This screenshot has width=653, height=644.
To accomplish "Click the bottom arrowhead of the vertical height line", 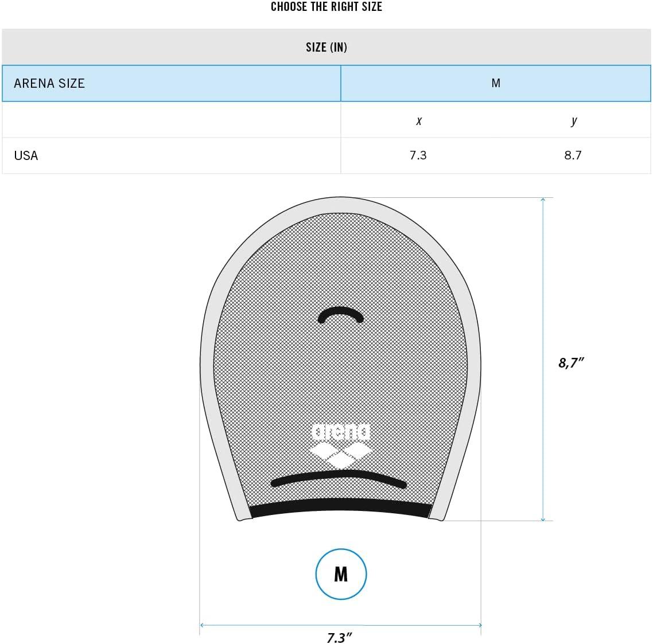I will click(x=543, y=518).
